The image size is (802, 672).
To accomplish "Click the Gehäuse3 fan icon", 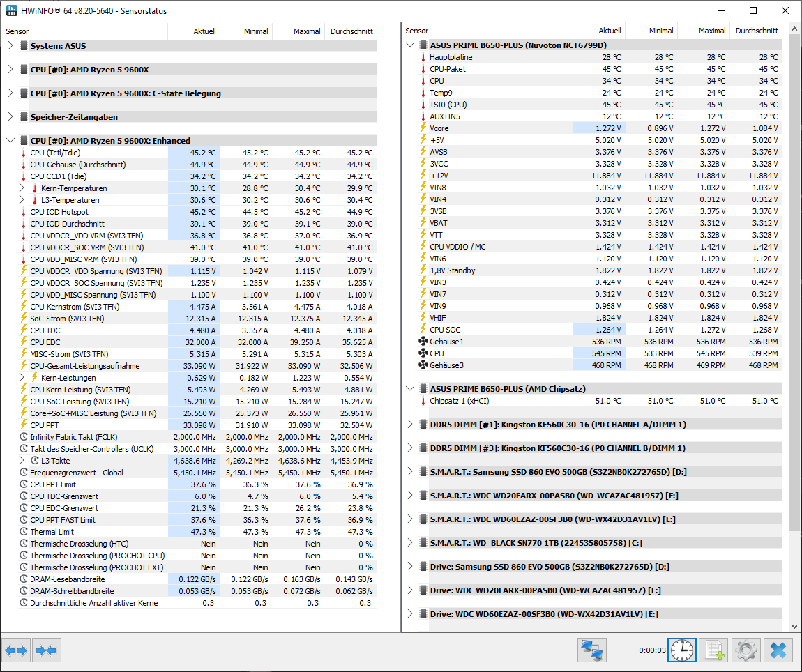I will 423,365.
